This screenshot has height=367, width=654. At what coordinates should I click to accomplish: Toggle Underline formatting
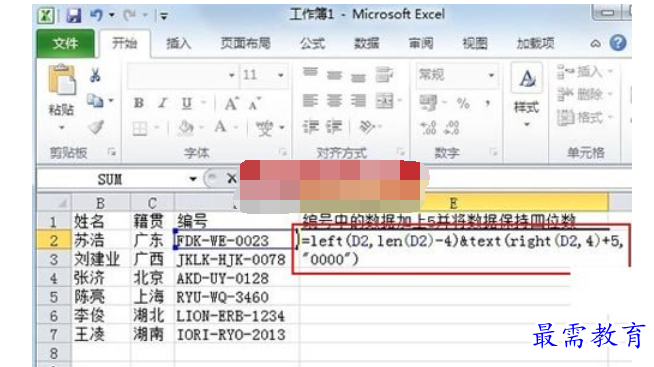click(187, 103)
